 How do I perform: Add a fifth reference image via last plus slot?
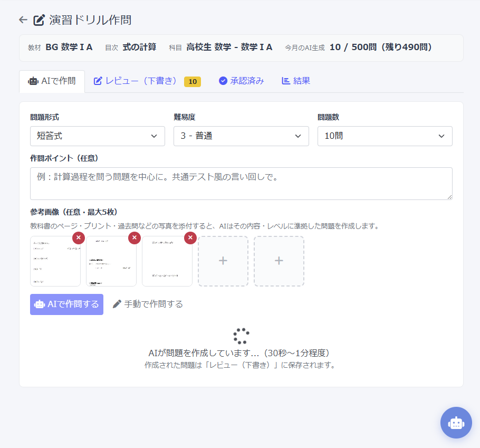point(279,261)
